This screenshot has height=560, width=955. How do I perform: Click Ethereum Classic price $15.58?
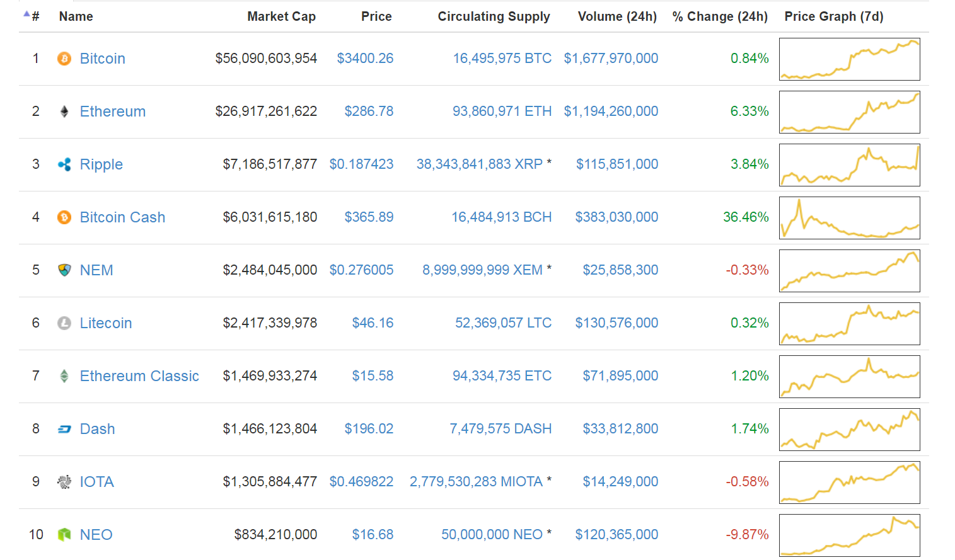(x=373, y=376)
